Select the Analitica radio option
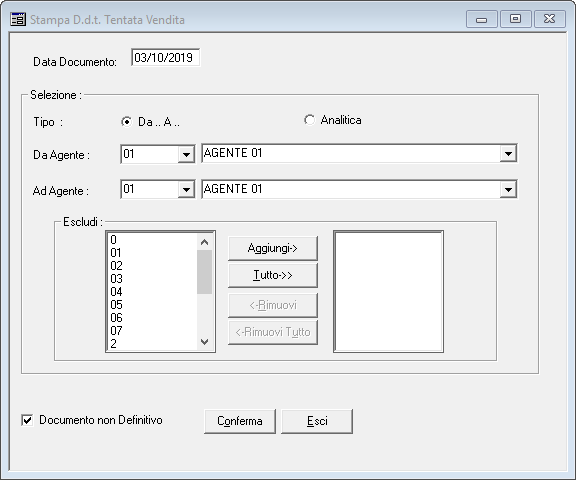Image resolution: width=576 pixels, height=480 pixels. 309,120
